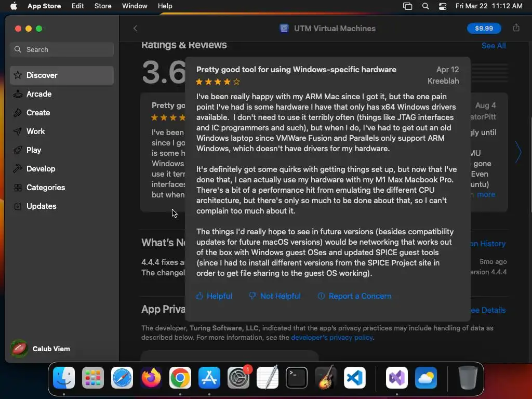Open Visual Studio Code from the Dock
Viewport: 532px width, 399px height.
click(x=354, y=378)
